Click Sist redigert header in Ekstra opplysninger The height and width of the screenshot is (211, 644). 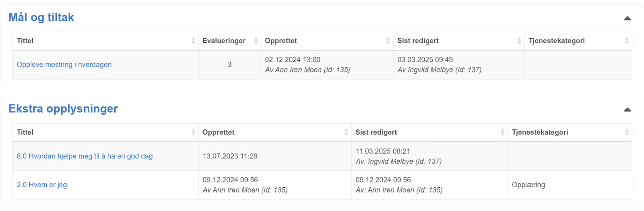[x=376, y=132]
